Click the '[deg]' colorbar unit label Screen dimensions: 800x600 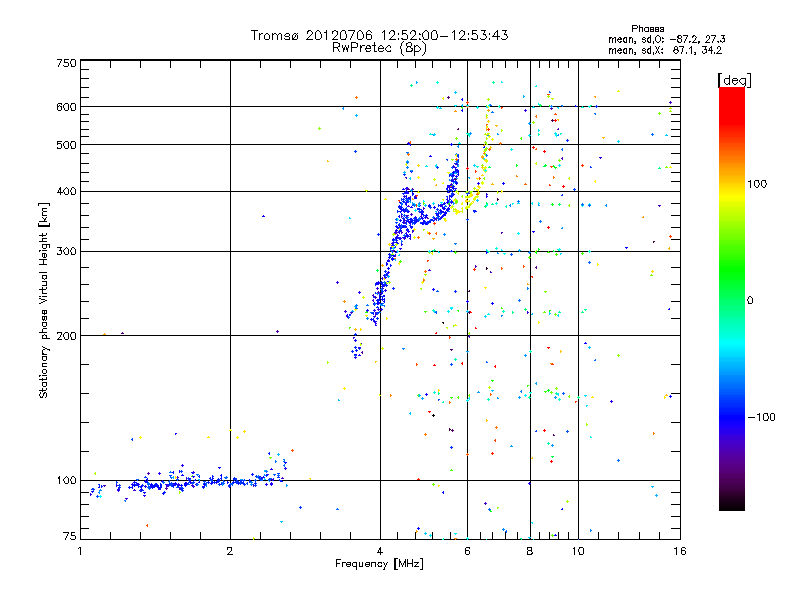(x=734, y=80)
